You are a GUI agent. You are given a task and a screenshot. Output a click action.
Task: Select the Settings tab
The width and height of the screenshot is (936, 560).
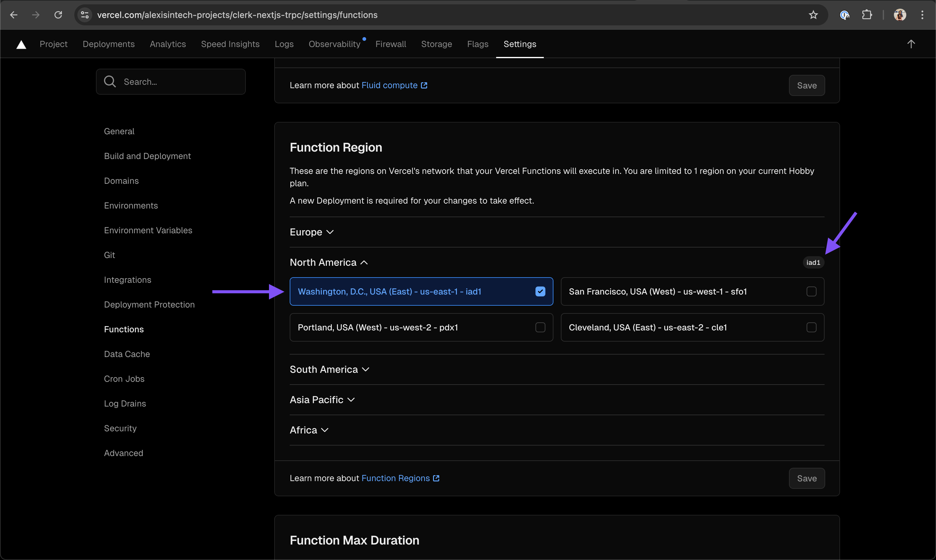(x=520, y=44)
